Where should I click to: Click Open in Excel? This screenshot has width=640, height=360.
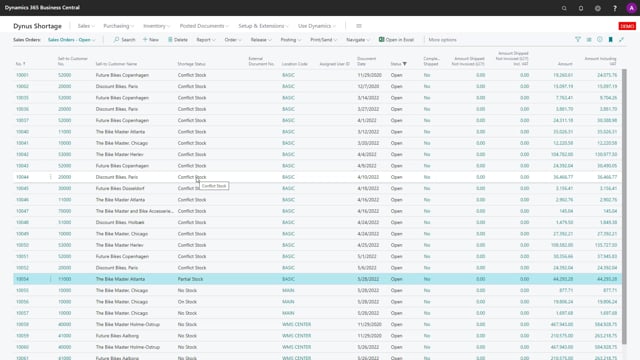coord(396,40)
